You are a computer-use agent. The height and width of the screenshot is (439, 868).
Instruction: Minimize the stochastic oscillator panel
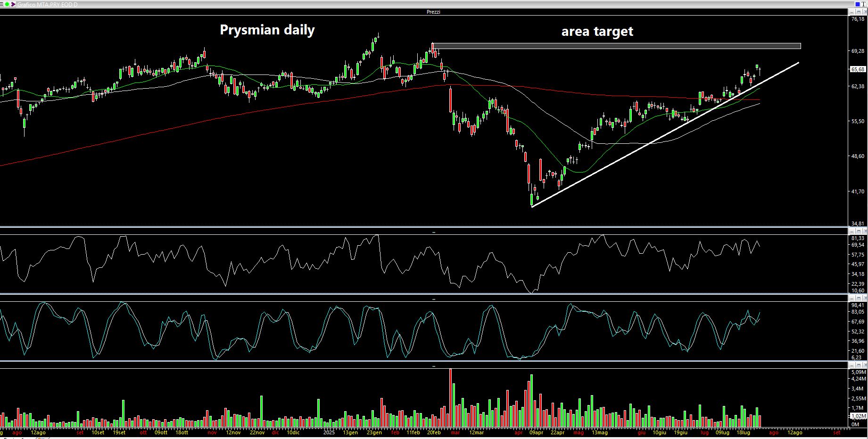tap(851, 298)
